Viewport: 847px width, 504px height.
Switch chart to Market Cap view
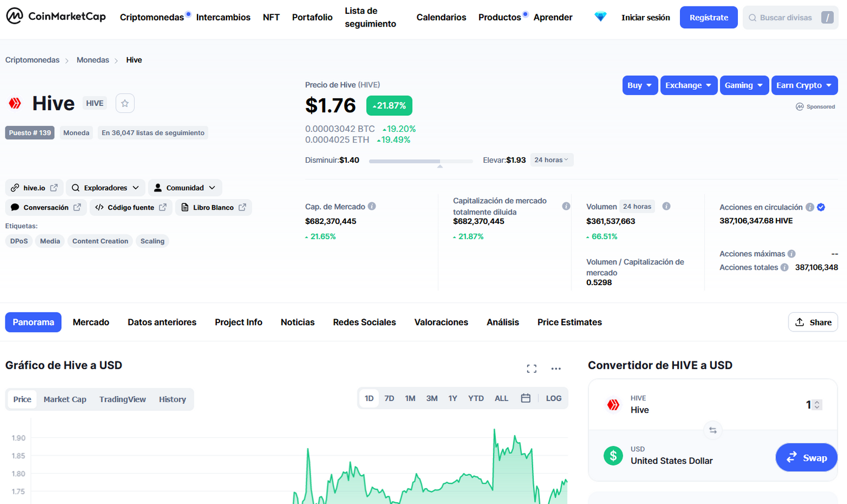coord(65,399)
